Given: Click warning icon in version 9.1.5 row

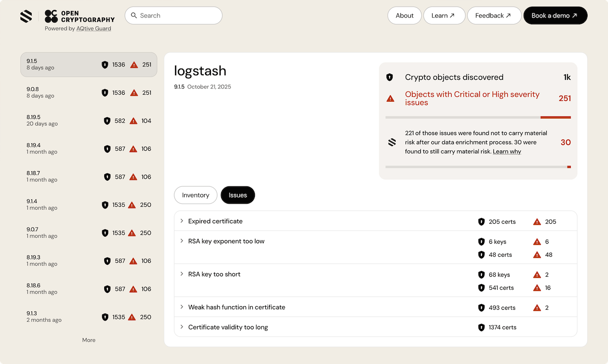Looking at the screenshot, I should tap(134, 65).
